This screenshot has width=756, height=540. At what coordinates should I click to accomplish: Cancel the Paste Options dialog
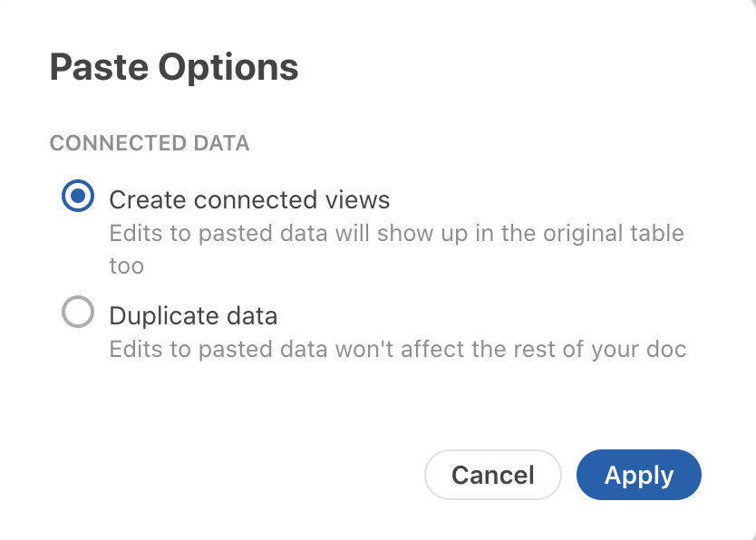click(x=492, y=475)
